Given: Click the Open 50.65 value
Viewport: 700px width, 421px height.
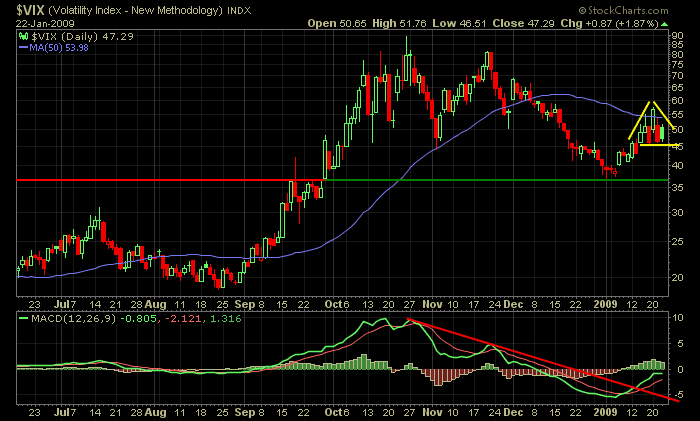Looking at the screenshot, I should pyautogui.click(x=337, y=24).
